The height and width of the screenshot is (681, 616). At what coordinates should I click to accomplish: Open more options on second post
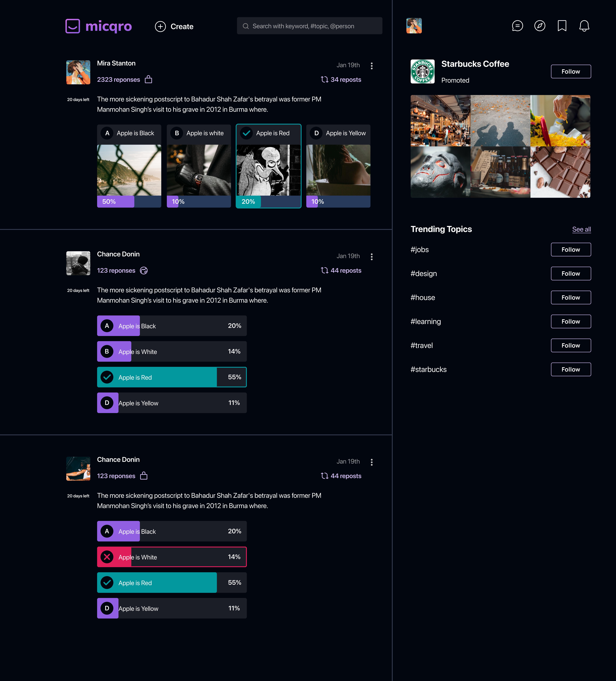[372, 257]
